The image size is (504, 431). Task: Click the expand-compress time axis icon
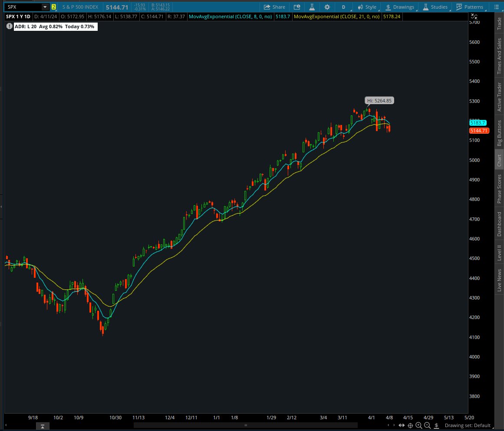point(402,425)
